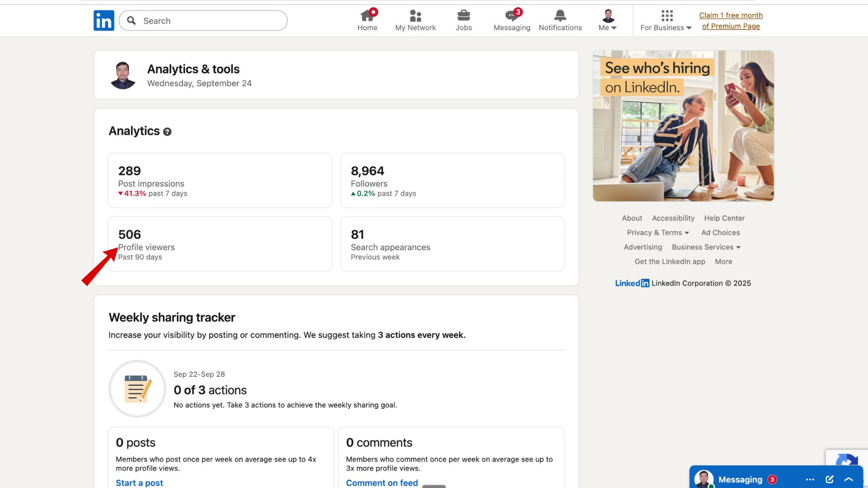Open the Post impressions analytics card

click(x=220, y=180)
